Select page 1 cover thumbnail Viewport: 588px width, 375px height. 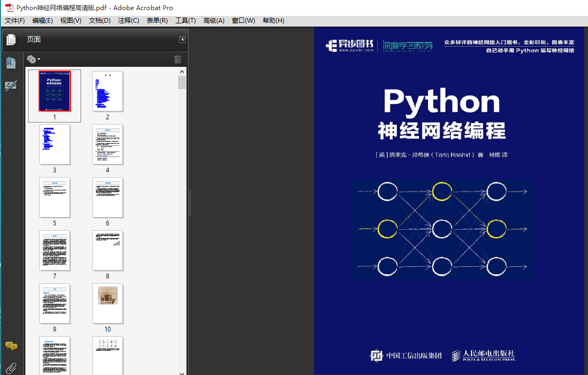click(55, 91)
